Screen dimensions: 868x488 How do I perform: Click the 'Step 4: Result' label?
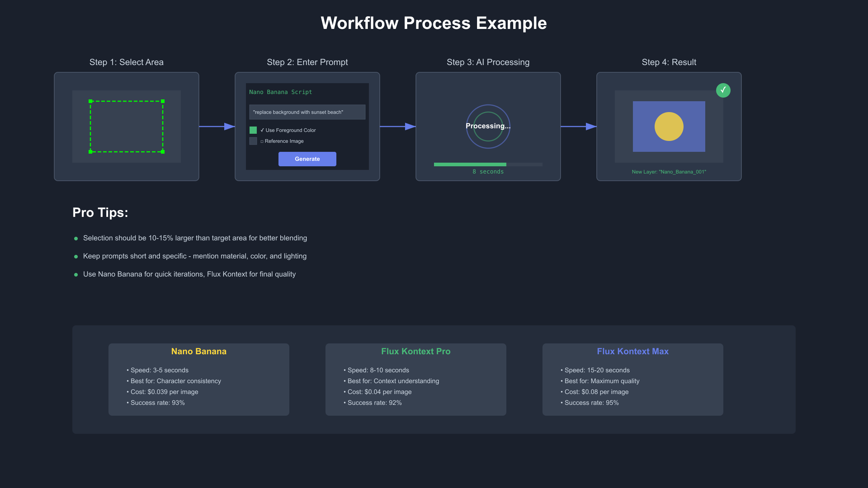(x=669, y=62)
